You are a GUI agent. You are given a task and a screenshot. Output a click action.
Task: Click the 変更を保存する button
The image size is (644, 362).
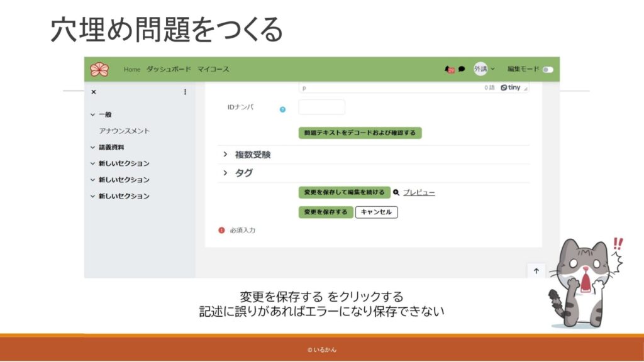(x=325, y=212)
